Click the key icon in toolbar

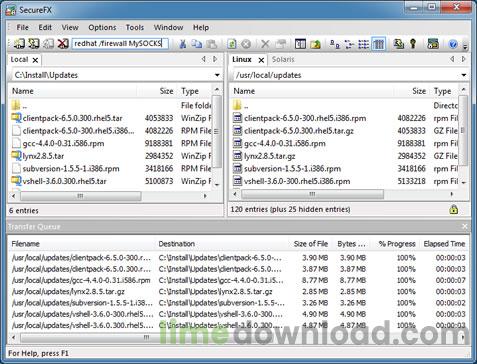[413, 44]
